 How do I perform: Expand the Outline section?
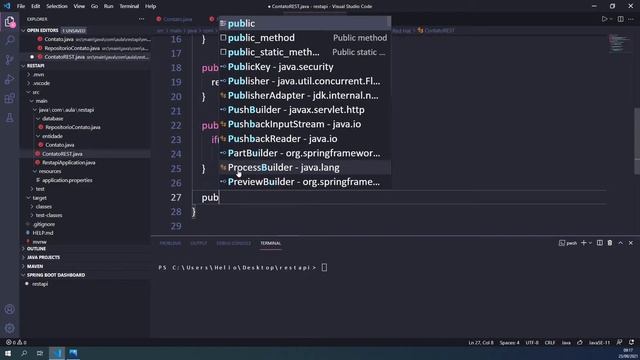pos(36,249)
